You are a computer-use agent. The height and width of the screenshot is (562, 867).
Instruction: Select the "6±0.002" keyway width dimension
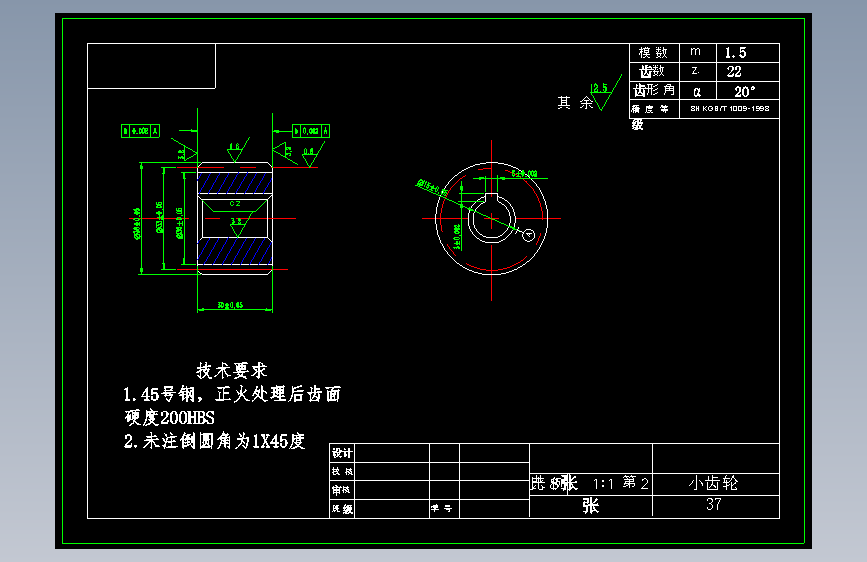(524, 174)
